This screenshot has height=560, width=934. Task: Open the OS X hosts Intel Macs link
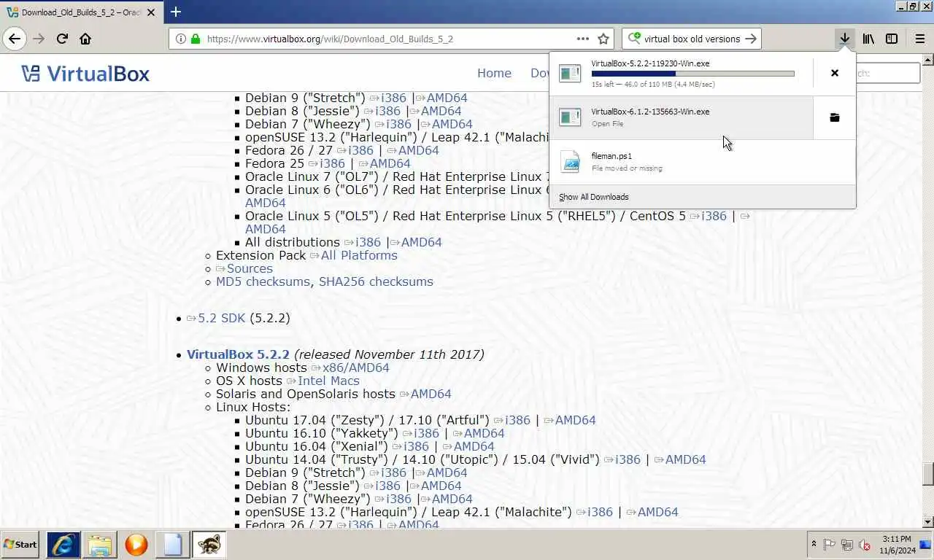328,381
